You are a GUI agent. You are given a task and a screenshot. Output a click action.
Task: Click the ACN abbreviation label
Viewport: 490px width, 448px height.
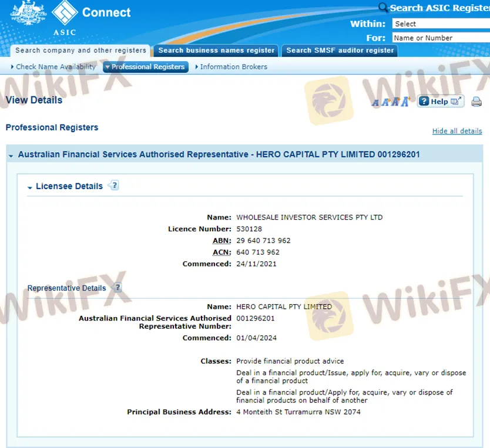pyautogui.click(x=222, y=252)
